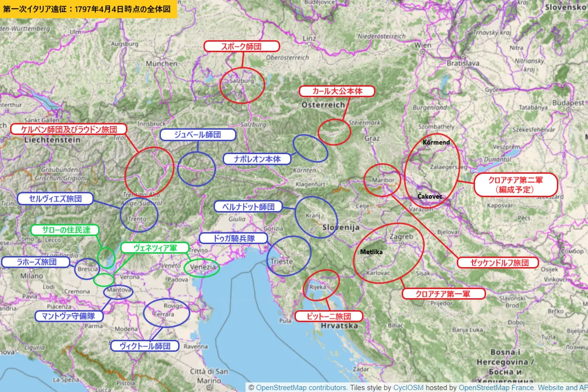Viewport: 588px width, 392px height.
Task: Select the Bratislava city label
Action: pyautogui.click(x=463, y=63)
